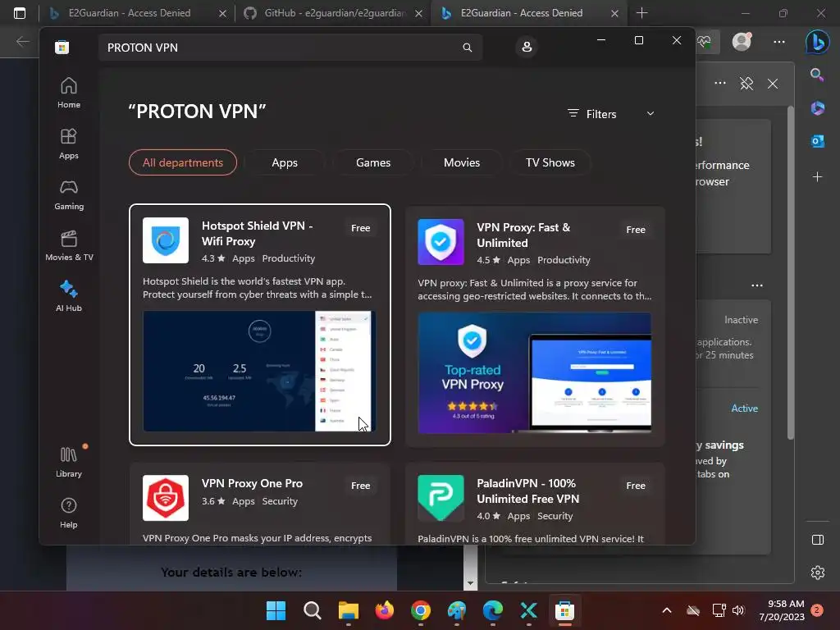This screenshot has width=840, height=630.
Task: Open Edge vertical tabs action menu
Action: point(20,13)
